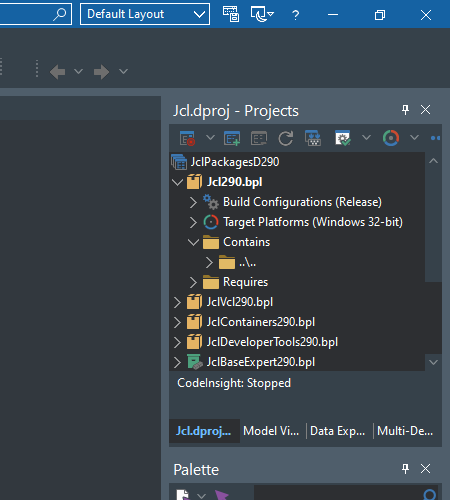Click the Sync/view layout icon in Projects toolbar
Screen dimensions: 450x500
(x=313, y=138)
